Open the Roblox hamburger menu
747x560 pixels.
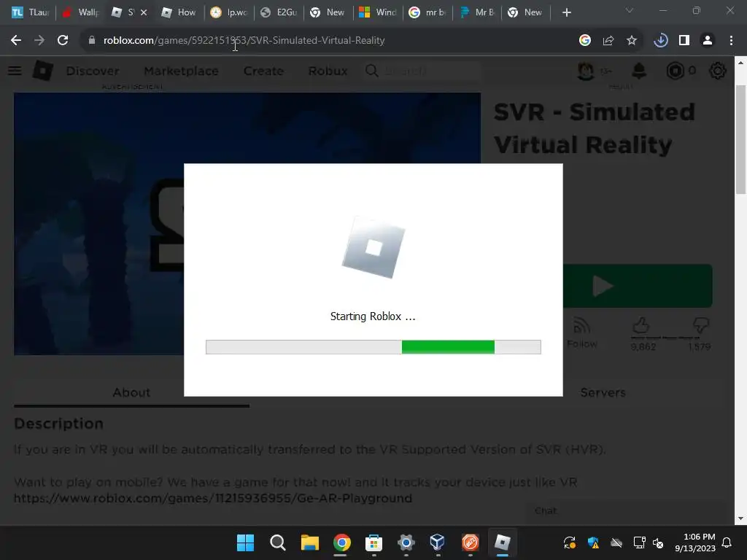pos(15,71)
